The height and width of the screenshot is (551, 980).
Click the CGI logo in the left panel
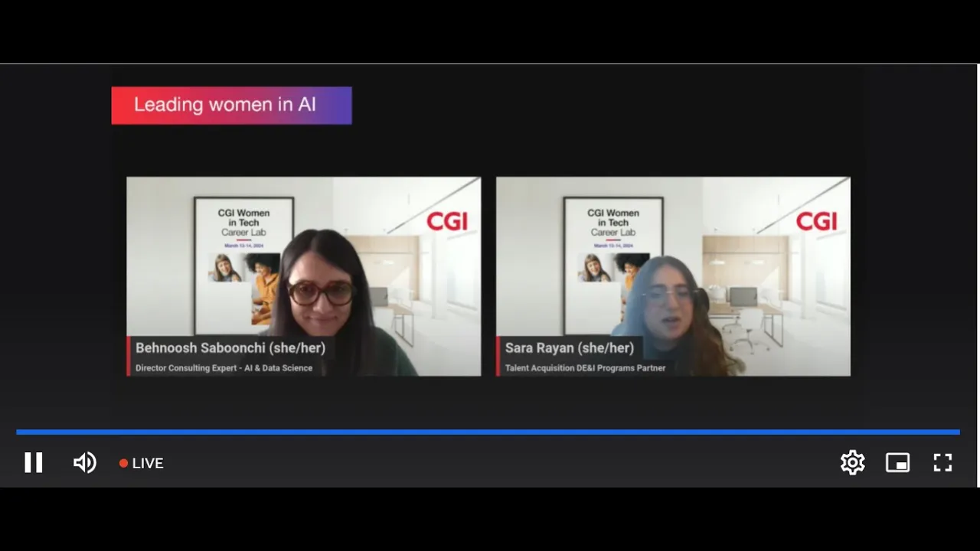pos(446,221)
